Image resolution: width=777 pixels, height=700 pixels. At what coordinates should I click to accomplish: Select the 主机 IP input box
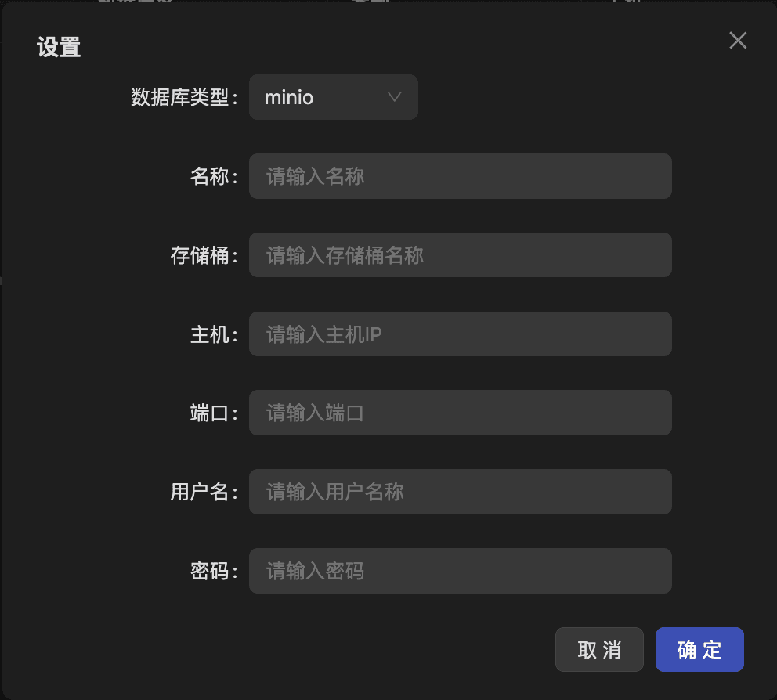(460, 334)
